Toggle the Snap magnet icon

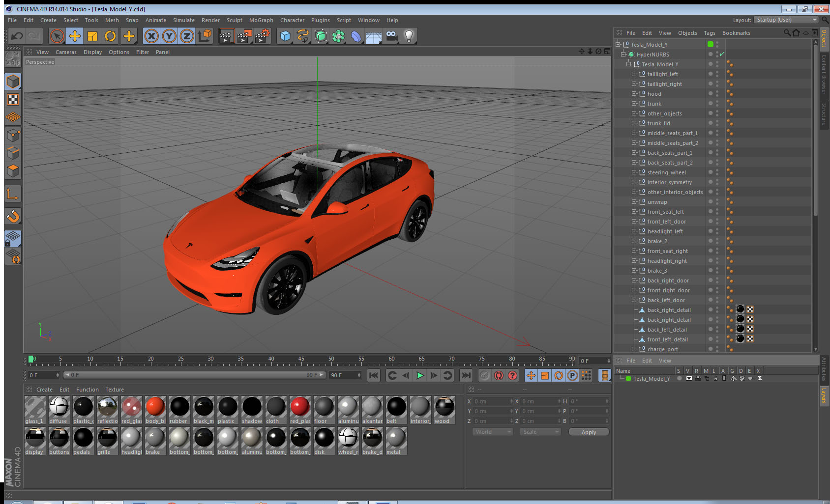point(13,216)
